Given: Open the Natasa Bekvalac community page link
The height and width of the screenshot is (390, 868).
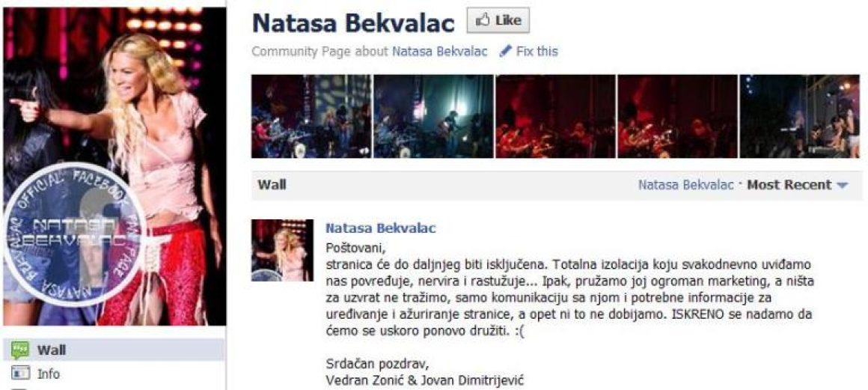Looking at the screenshot, I should [439, 52].
